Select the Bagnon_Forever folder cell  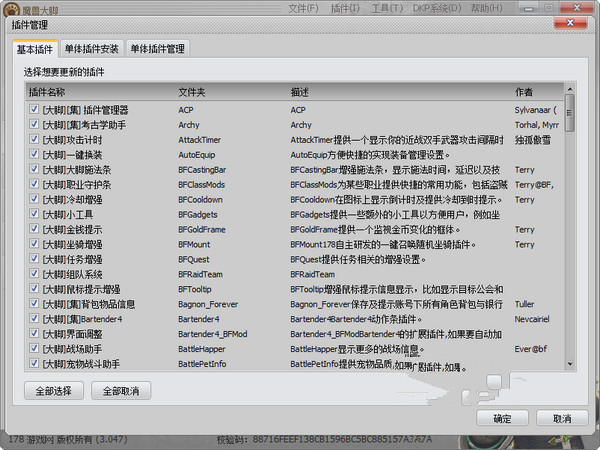208,304
